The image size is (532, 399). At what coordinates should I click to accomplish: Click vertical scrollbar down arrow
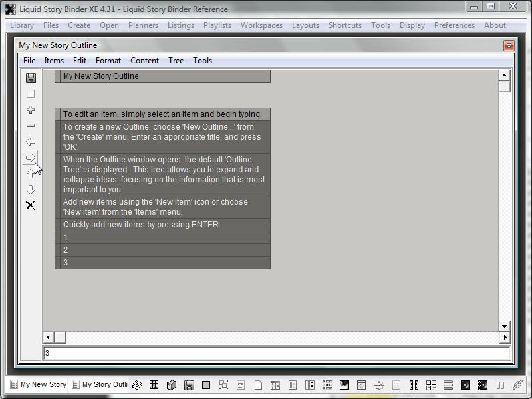point(504,327)
